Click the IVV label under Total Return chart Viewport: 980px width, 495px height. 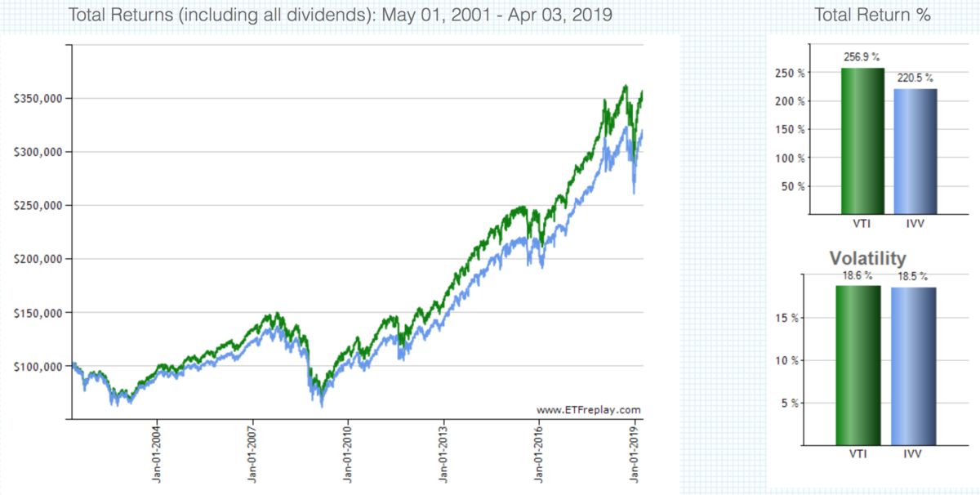click(915, 222)
